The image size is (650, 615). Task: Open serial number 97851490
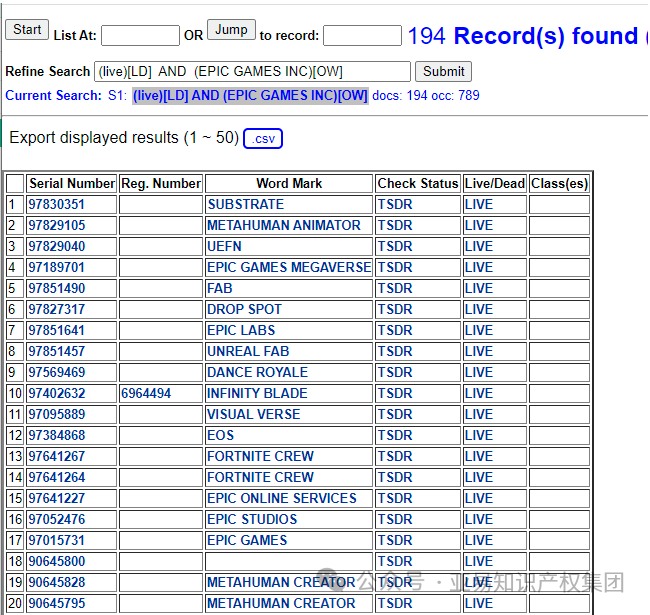coord(56,288)
